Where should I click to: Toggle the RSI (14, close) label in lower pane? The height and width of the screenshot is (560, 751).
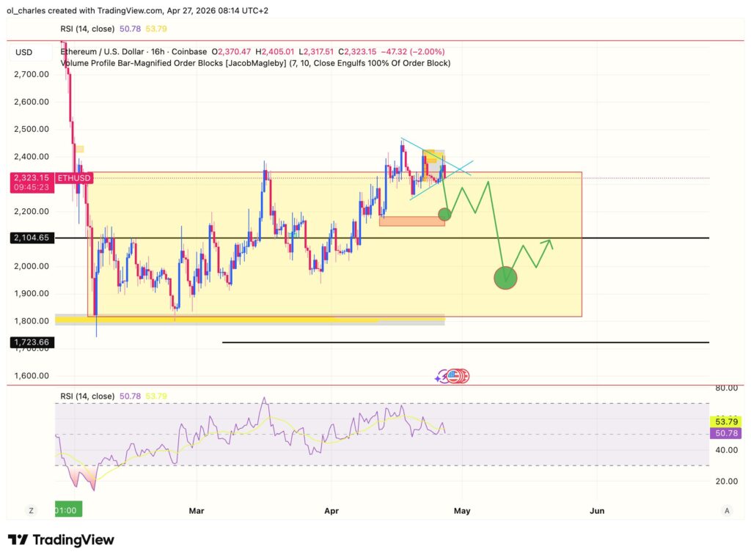tap(88, 396)
